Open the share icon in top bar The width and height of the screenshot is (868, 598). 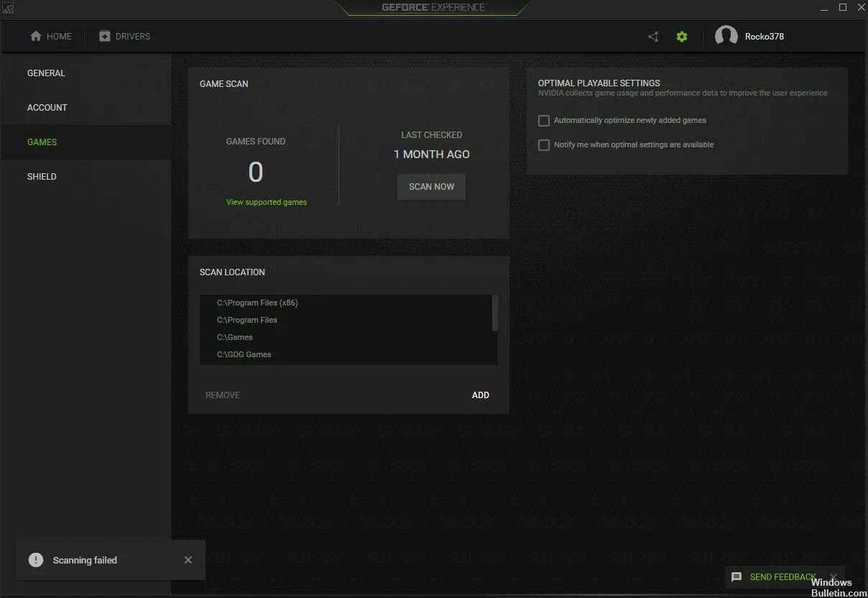pyautogui.click(x=653, y=37)
